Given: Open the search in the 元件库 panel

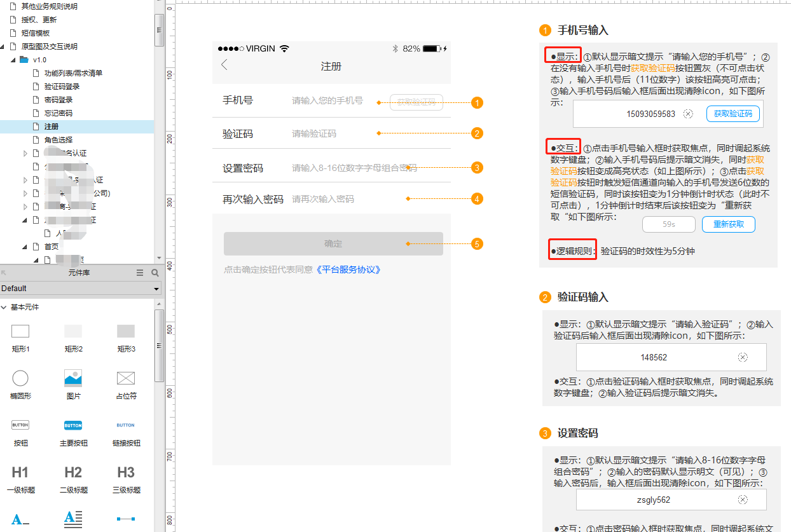Looking at the screenshot, I should tap(155, 273).
